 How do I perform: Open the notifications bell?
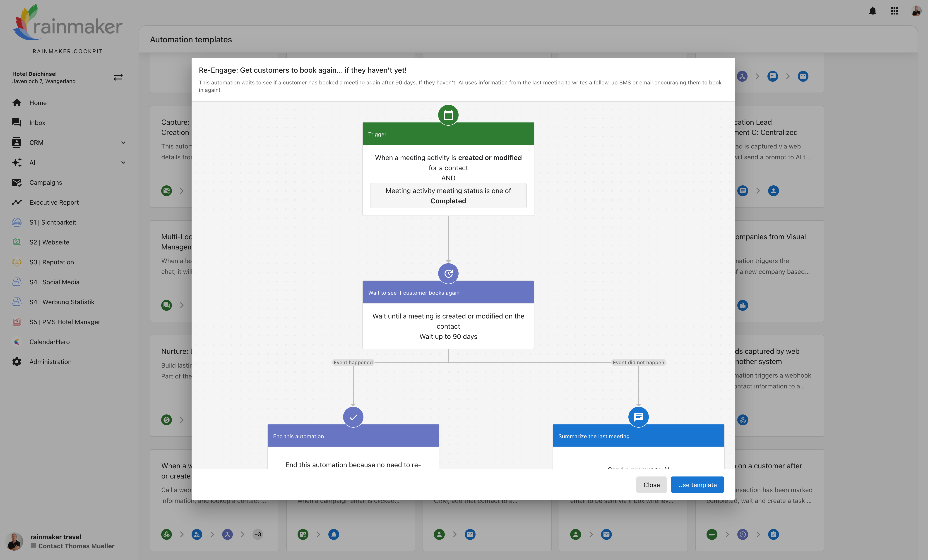872,11
